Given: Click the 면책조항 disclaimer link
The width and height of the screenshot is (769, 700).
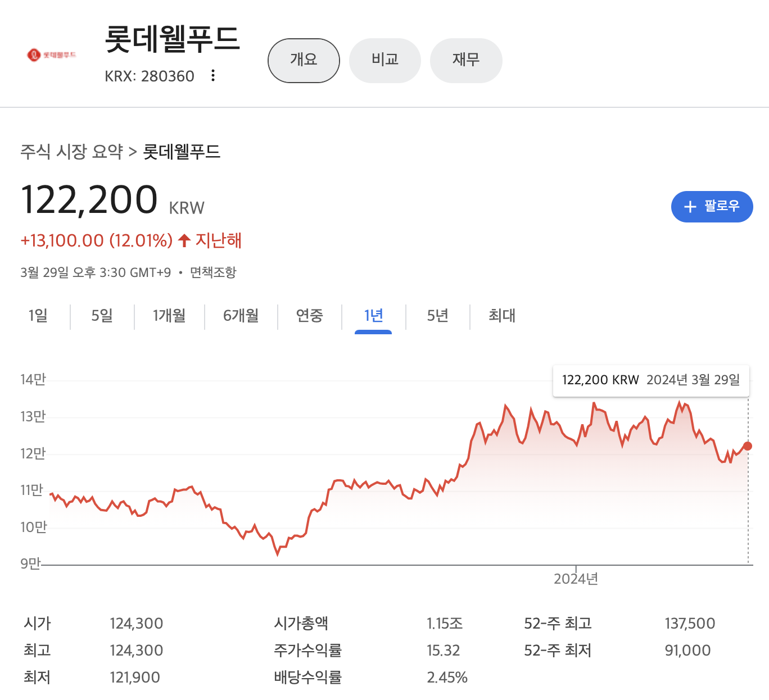Looking at the screenshot, I should tap(213, 272).
